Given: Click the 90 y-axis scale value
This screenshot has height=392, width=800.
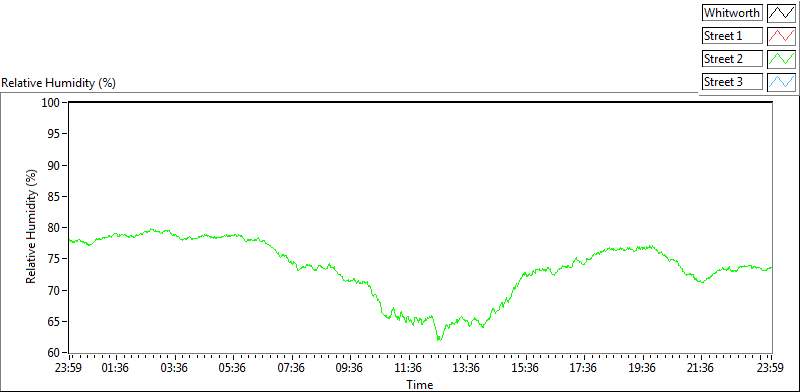Looking at the screenshot, I should tap(55, 165).
